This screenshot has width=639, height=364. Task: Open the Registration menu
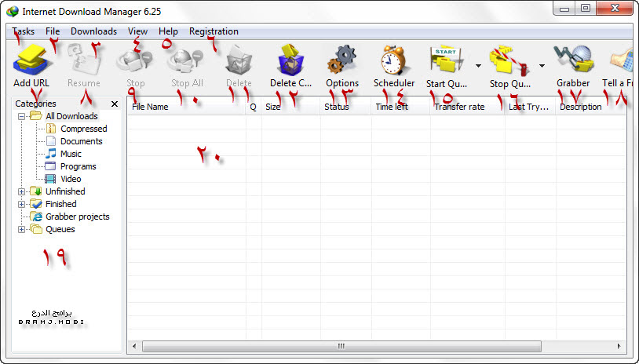214,31
